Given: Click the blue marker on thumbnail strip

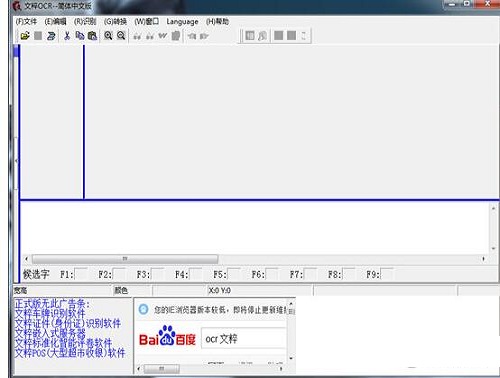Looking at the screenshot, I should (16, 52).
